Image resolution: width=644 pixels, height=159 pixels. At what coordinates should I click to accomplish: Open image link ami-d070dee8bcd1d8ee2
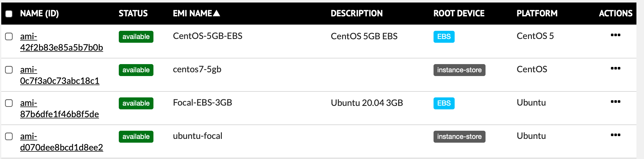(x=61, y=142)
